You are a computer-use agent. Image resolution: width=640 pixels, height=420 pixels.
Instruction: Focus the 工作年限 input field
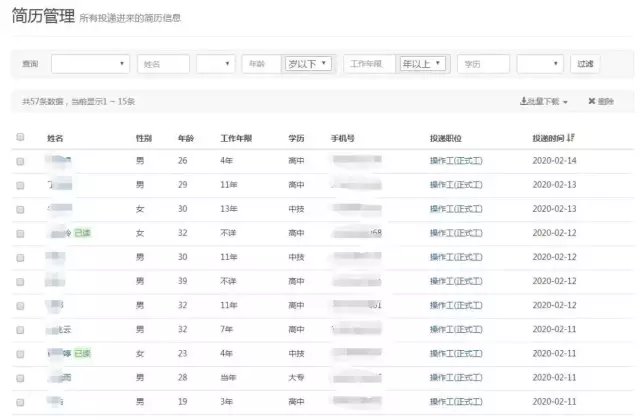[x=369, y=64]
